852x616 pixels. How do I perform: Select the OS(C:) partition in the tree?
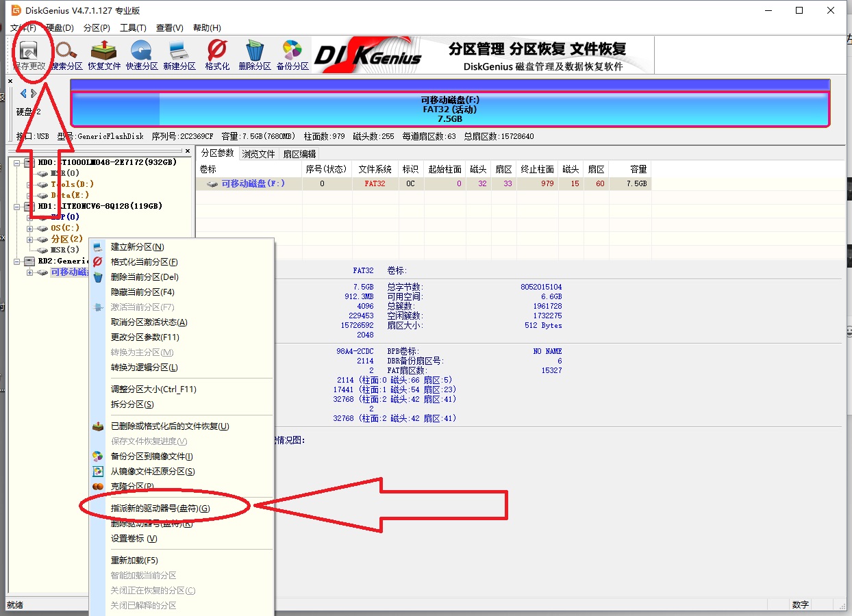click(64, 228)
